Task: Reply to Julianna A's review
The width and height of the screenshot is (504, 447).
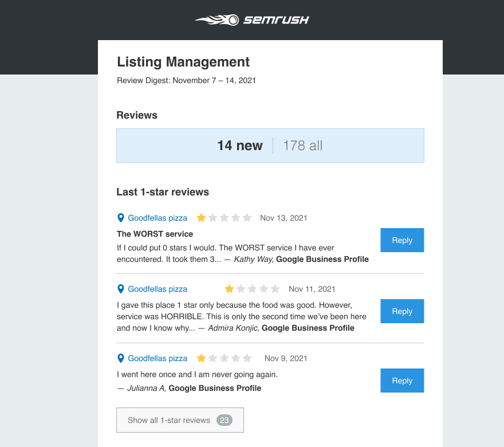Action: click(x=402, y=381)
